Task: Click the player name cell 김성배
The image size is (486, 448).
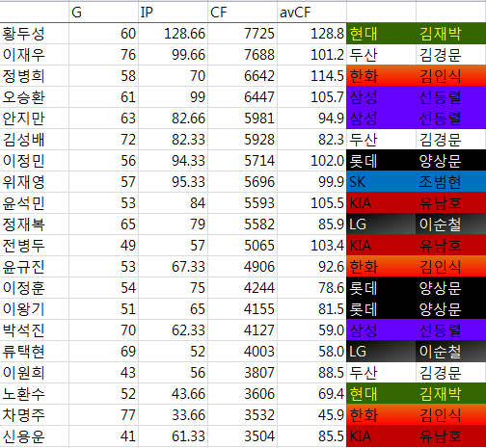Action: click(x=35, y=140)
